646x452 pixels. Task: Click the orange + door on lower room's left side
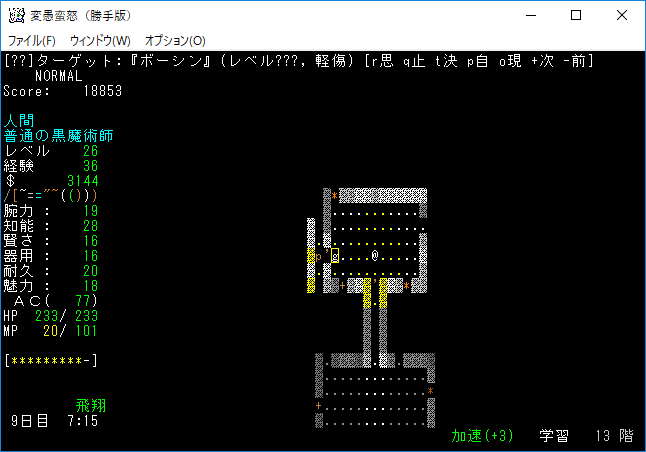tap(319, 406)
